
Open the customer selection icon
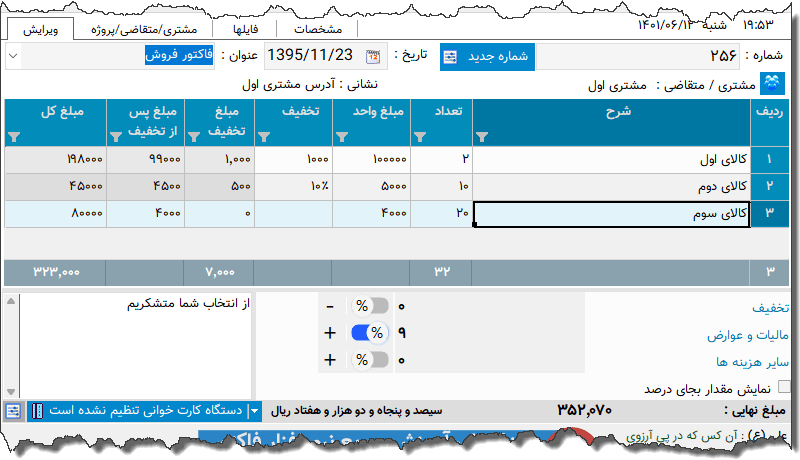(772, 84)
